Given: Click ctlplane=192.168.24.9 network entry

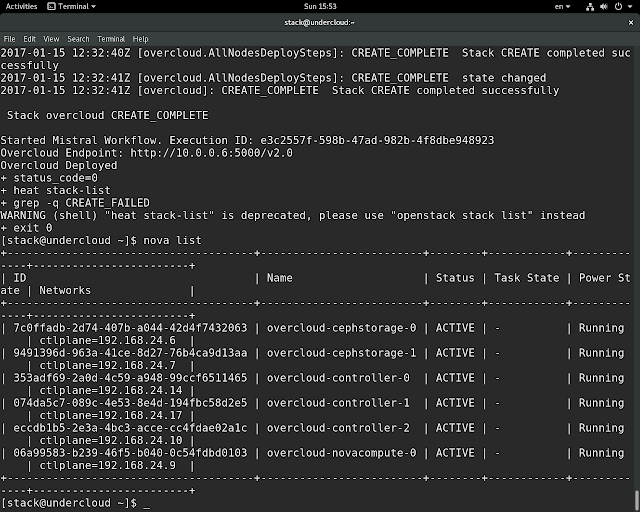Looking at the screenshot, I should [x=107, y=465].
